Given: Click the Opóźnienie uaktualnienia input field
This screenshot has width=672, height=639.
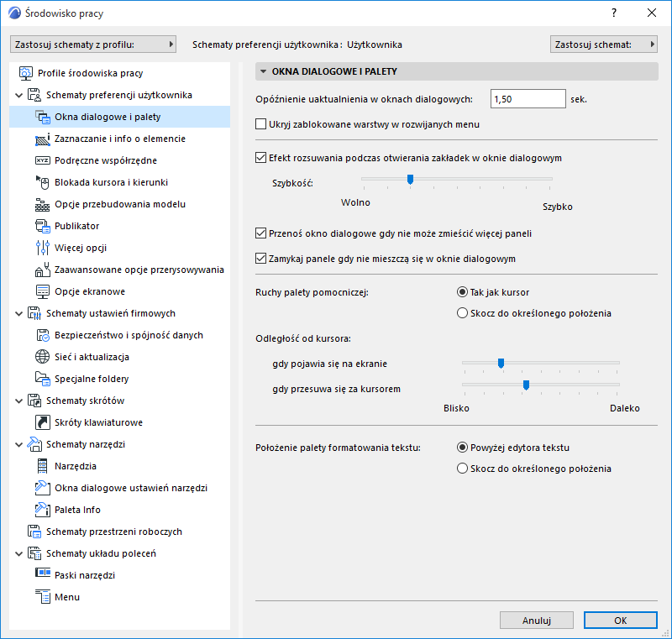Looking at the screenshot, I should coord(528,99).
